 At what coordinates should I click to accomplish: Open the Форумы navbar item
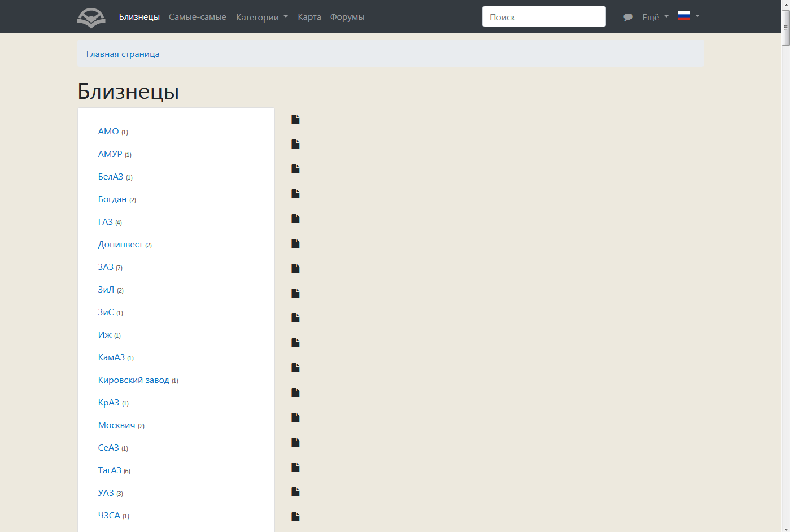(x=347, y=17)
